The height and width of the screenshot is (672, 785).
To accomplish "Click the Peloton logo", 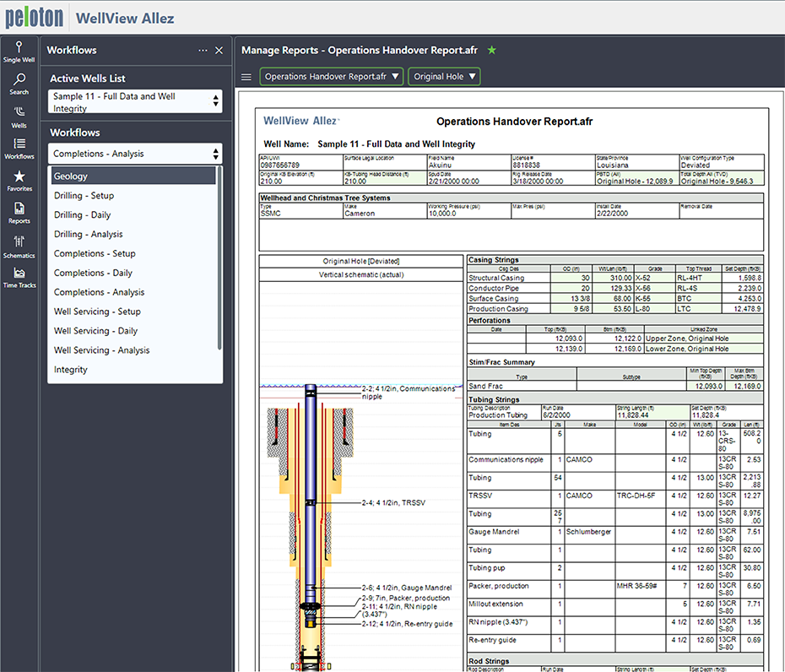I will pos(34,17).
